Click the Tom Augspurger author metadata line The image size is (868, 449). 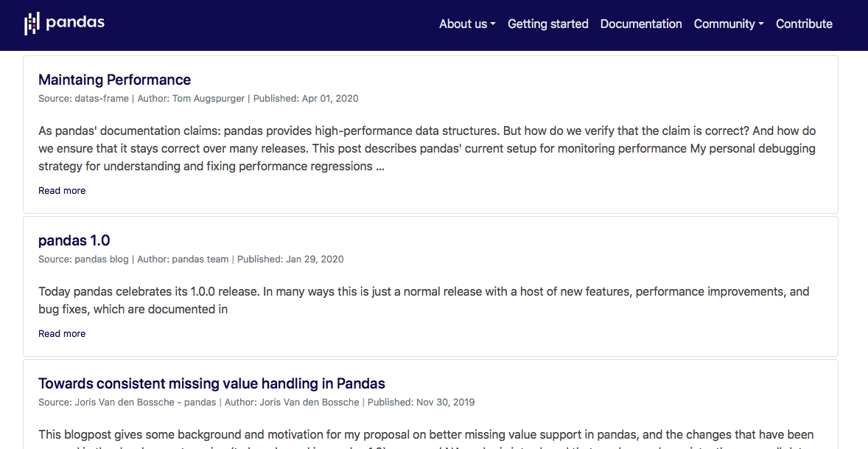pyautogui.click(x=198, y=99)
